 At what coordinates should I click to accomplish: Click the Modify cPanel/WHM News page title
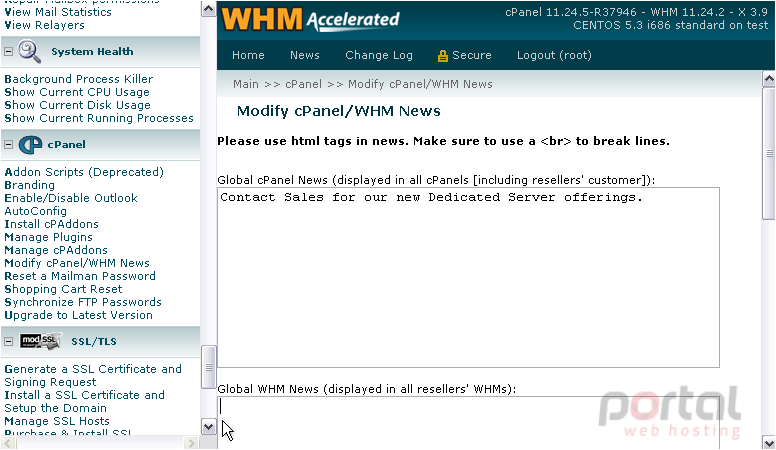(339, 111)
